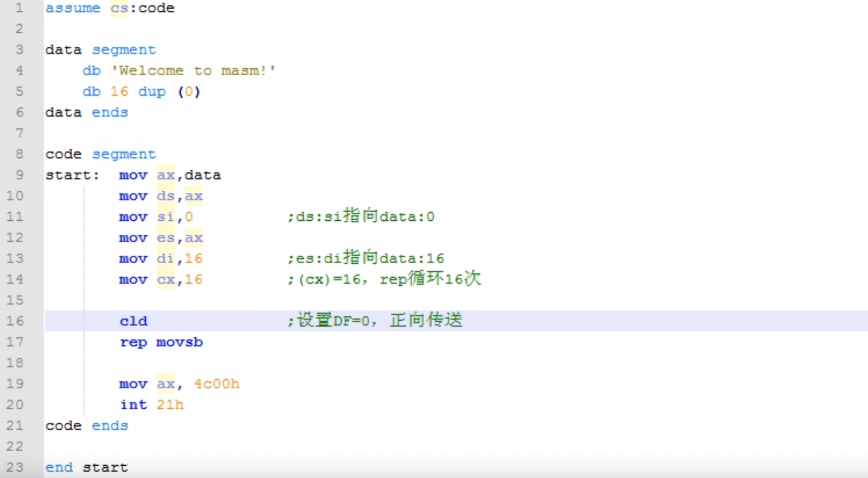
Task: Click 'cs' register on line 1
Action: (119, 8)
